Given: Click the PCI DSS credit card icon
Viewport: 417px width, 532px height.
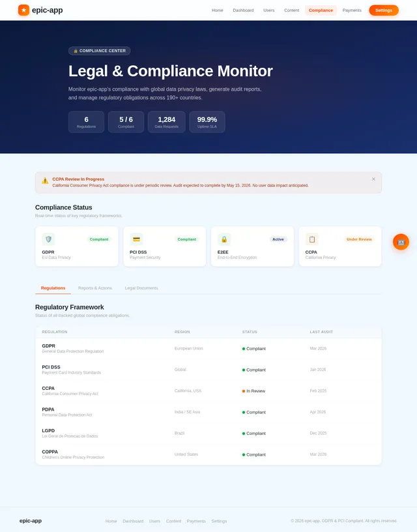Looking at the screenshot, I should (136, 239).
